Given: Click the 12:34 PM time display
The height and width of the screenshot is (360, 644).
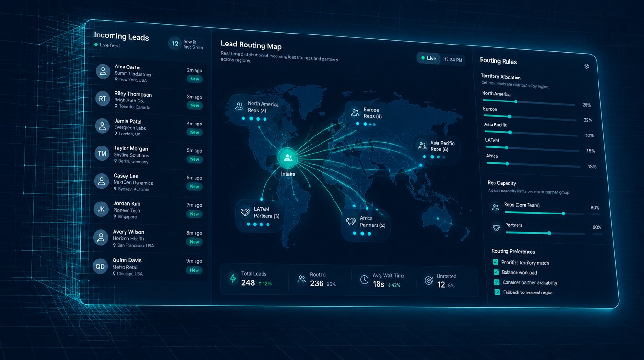Looking at the screenshot, I should pyautogui.click(x=453, y=60).
